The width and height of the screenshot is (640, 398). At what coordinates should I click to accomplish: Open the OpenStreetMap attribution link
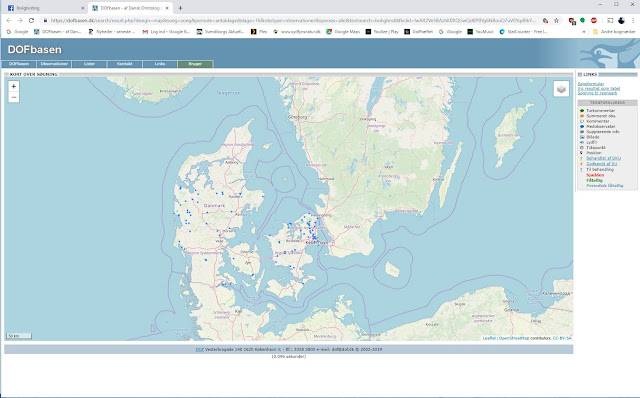pyautogui.click(x=514, y=338)
